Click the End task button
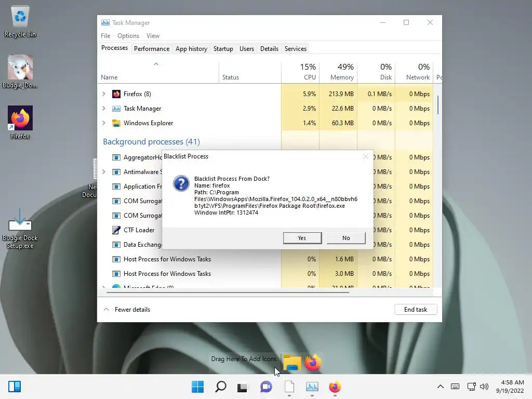The image size is (532, 399). pos(416,310)
